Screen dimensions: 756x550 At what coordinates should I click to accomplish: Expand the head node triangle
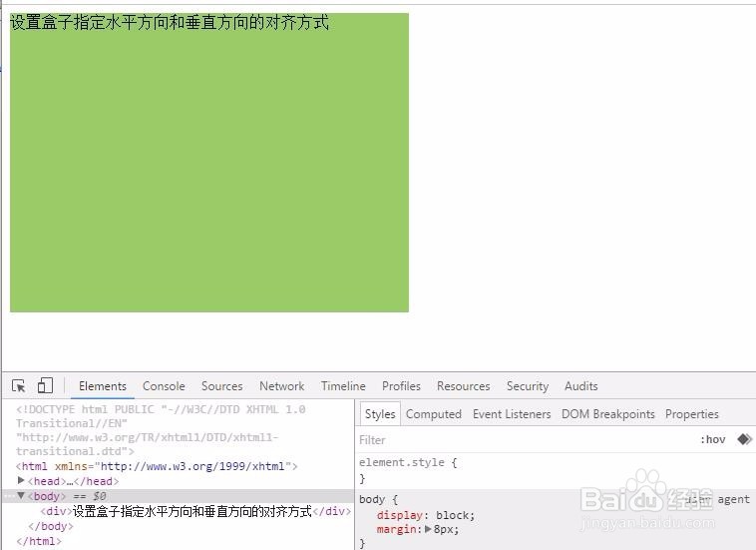21,480
